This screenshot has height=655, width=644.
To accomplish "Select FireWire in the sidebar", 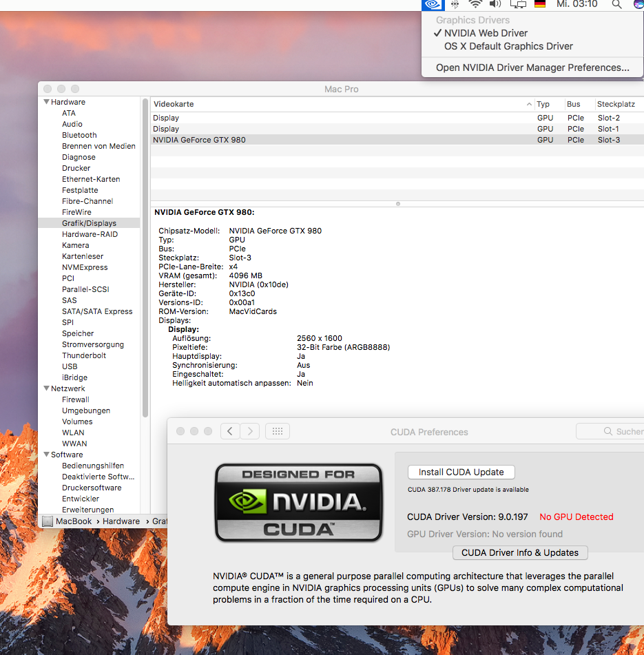I will (x=77, y=212).
